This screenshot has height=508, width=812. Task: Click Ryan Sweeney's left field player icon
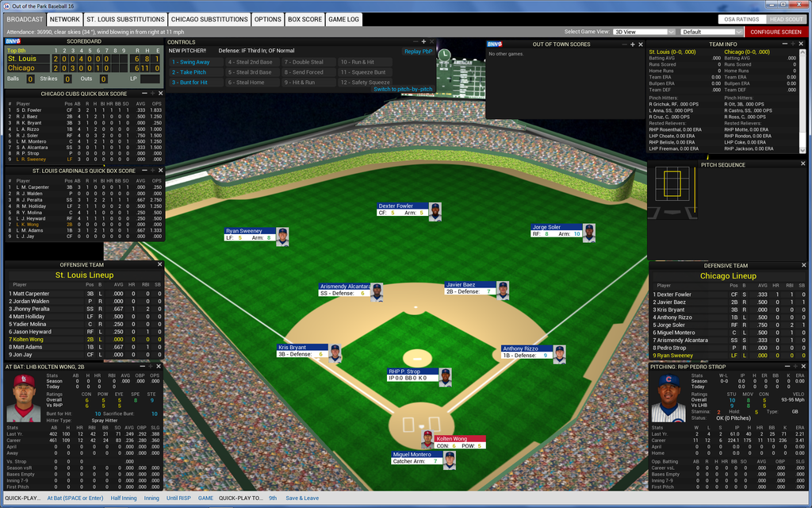[x=282, y=237]
